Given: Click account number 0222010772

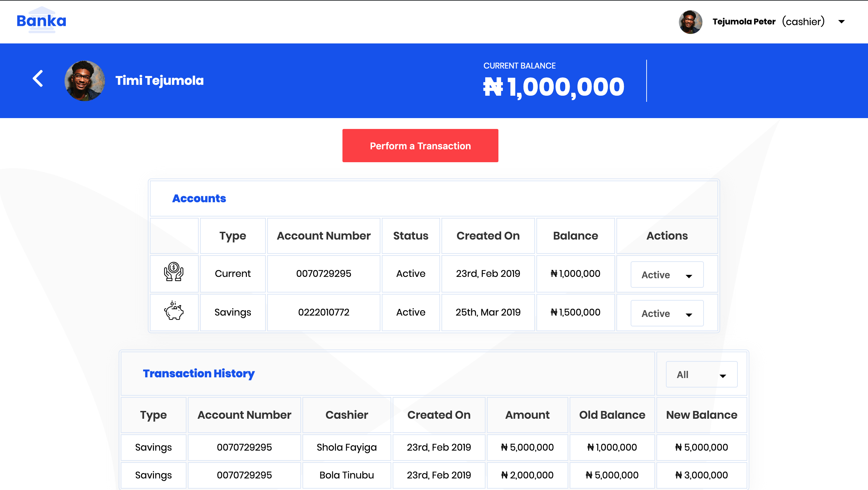Looking at the screenshot, I should [x=323, y=312].
